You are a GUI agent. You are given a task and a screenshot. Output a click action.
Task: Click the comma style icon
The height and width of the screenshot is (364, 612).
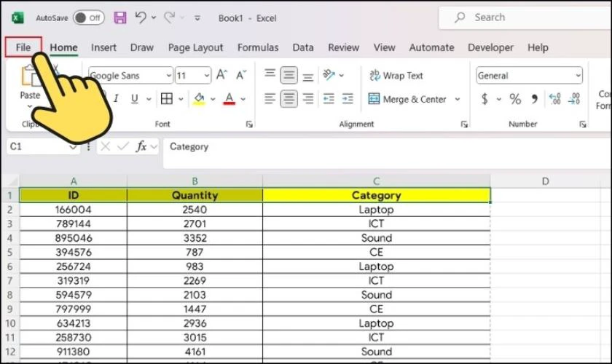pos(534,99)
